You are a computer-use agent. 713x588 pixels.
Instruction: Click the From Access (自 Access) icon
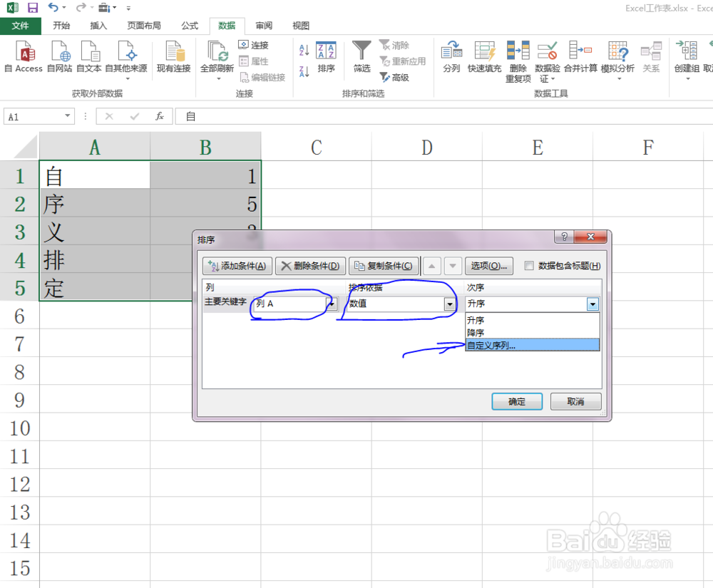pos(24,57)
